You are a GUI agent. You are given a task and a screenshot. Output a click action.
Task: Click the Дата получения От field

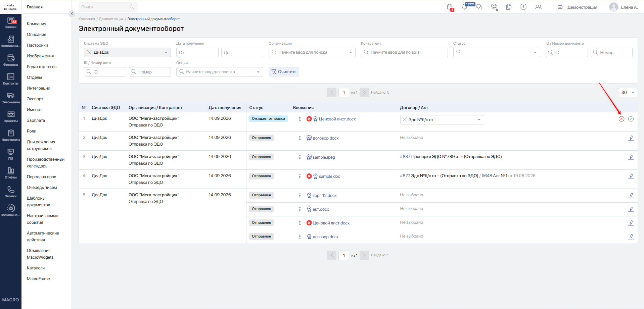197,52
